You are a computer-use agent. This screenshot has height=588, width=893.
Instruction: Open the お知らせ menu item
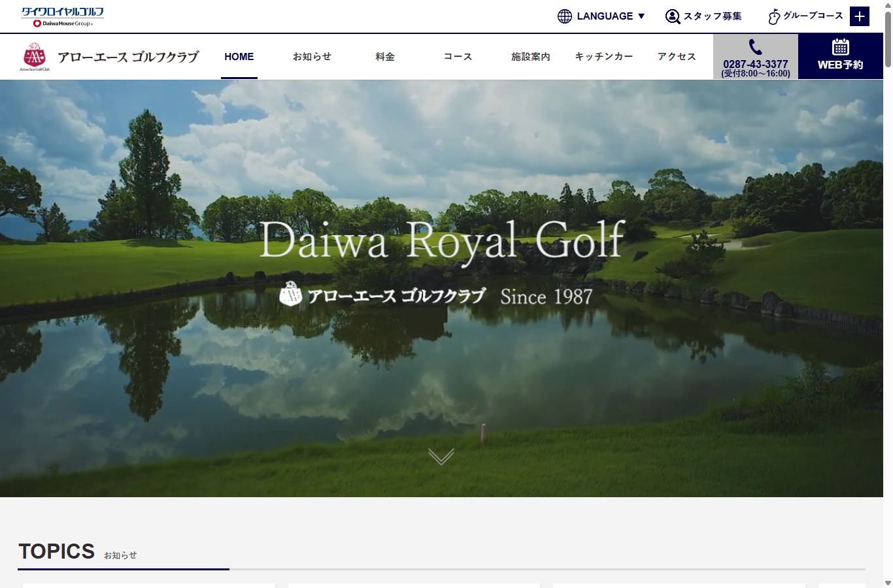click(x=312, y=57)
